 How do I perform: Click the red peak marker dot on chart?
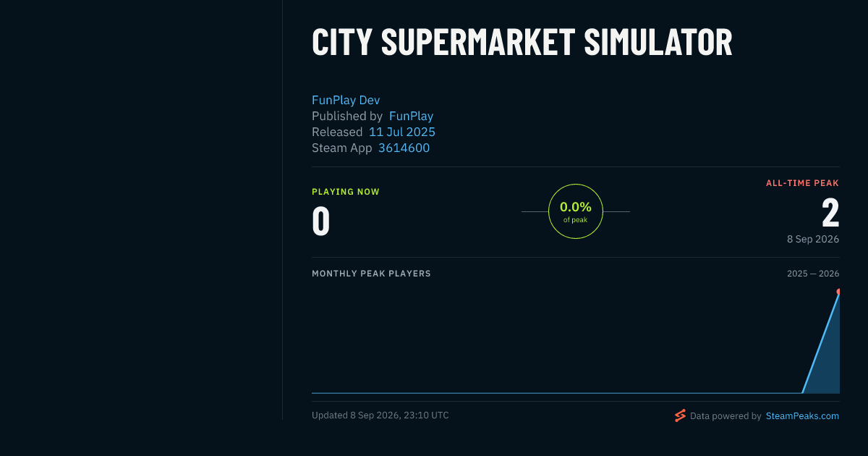click(x=838, y=292)
